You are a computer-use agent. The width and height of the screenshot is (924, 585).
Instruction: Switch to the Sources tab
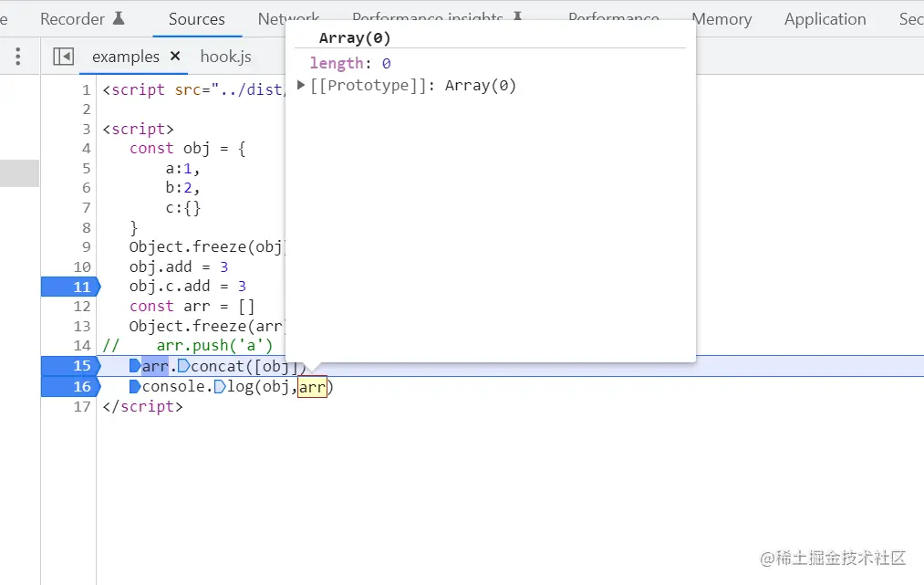(197, 19)
